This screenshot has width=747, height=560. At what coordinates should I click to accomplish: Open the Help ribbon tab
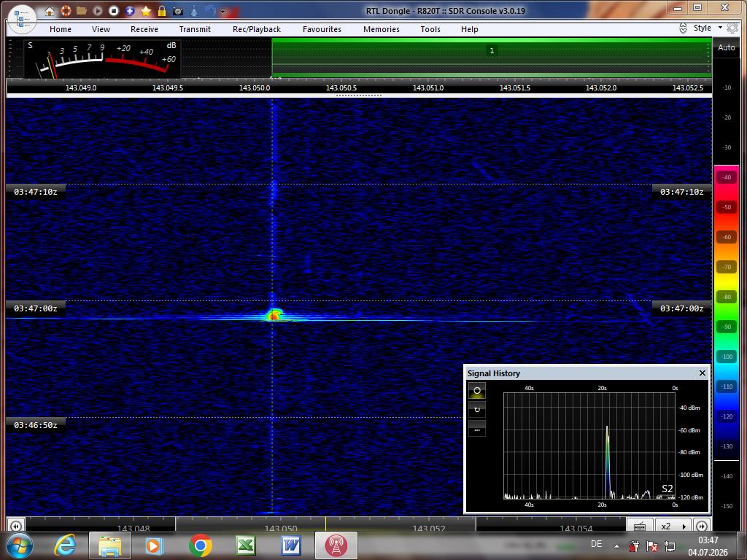470,29
